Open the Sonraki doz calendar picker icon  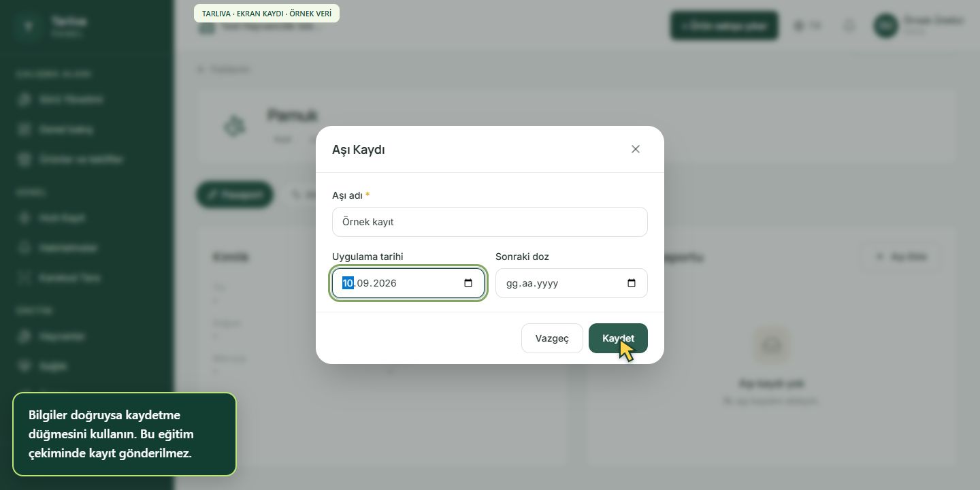pos(632,283)
